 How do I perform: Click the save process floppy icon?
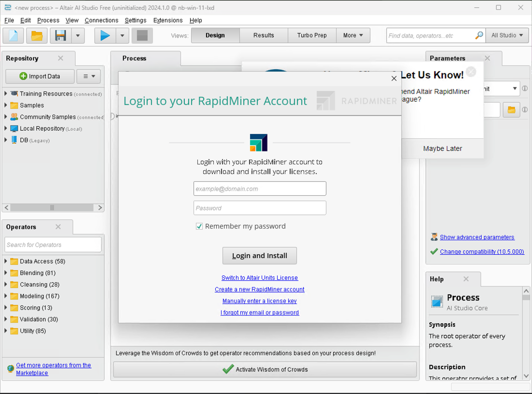(x=60, y=36)
